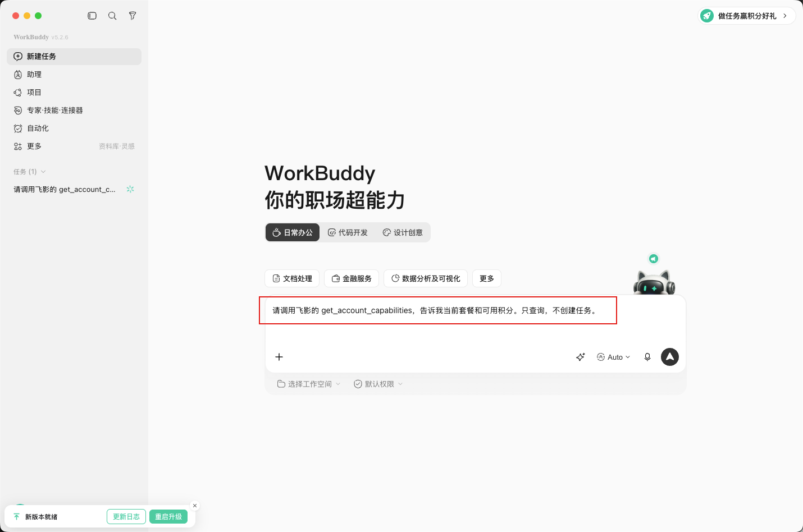
Task: Switch to the 代码开发 tab
Action: (x=348, y=232)
